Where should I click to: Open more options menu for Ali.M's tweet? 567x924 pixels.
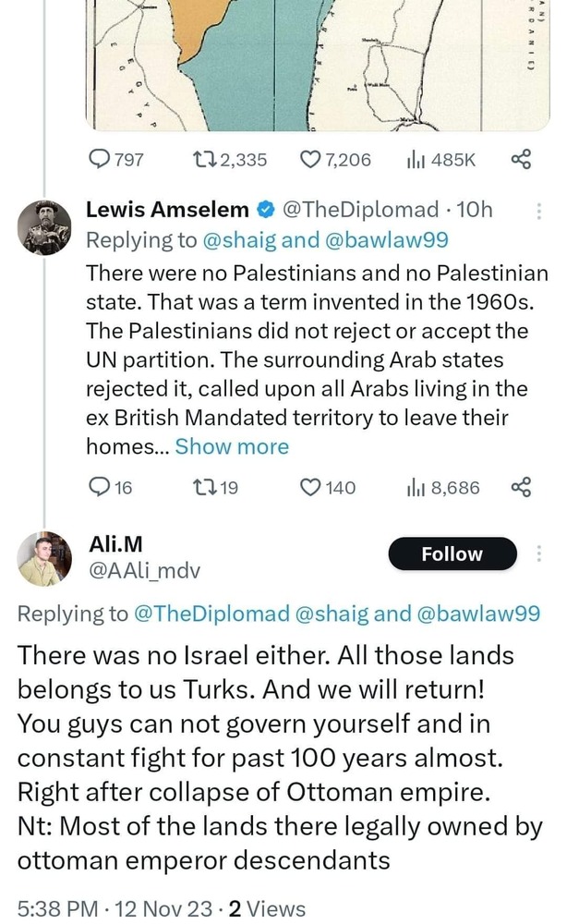coord(539,553)
